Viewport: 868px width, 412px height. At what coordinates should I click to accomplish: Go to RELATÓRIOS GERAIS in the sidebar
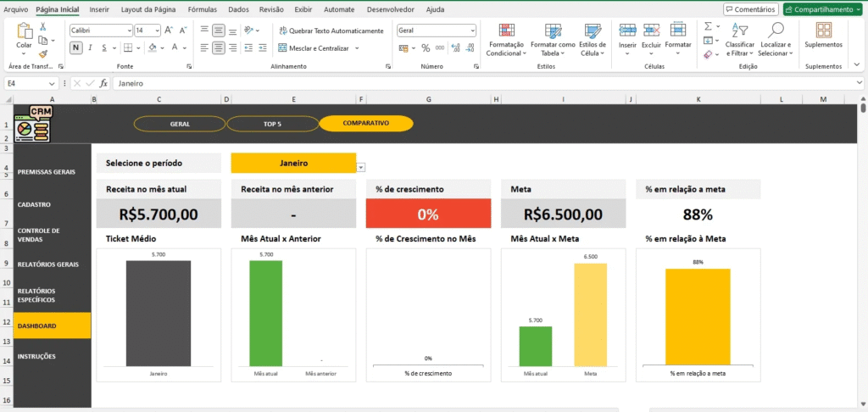(x=47, y=264)
